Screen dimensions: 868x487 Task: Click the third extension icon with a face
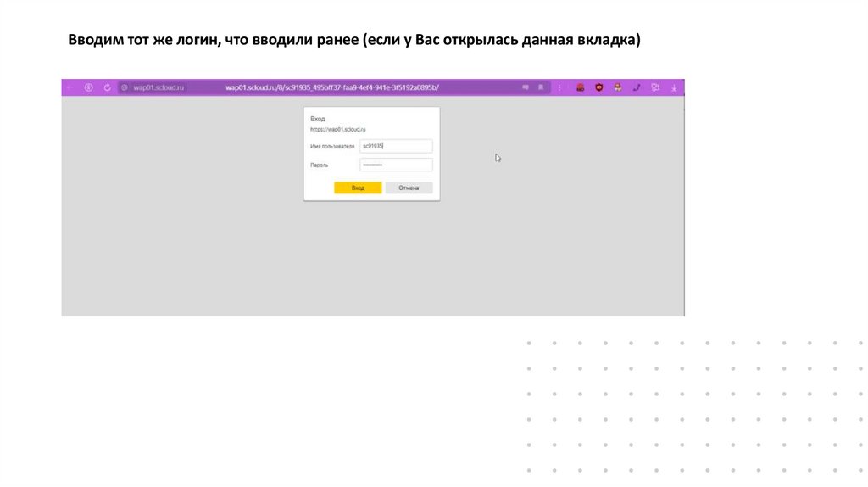click(618, 87)
